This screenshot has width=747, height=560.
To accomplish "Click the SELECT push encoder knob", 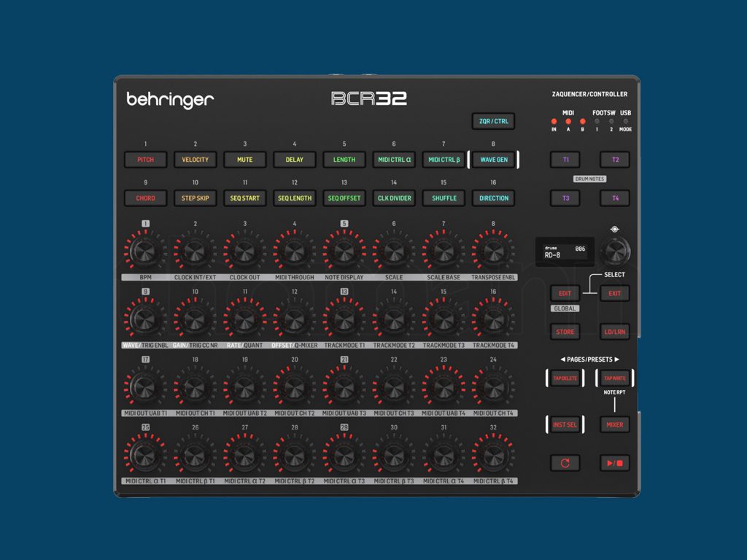I will point(614,251).
